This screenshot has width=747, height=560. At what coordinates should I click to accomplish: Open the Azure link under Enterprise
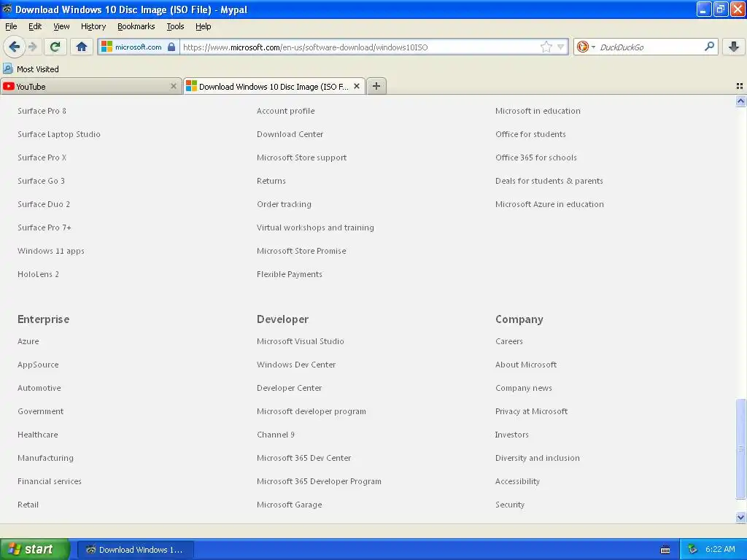(x=28, y=341)
